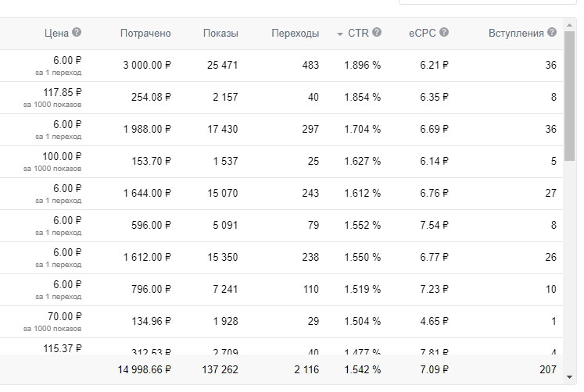
Task: Select the 25 471 impressions cell
Action: coord(219,66)
